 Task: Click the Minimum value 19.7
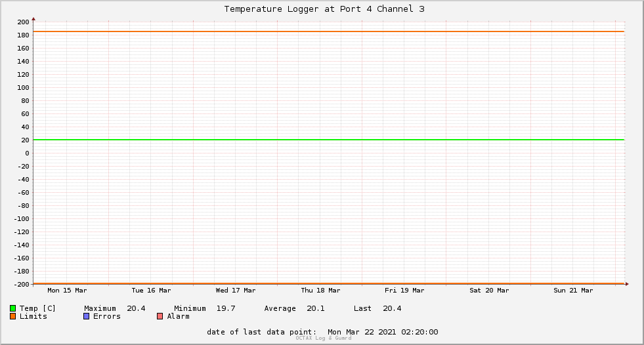[226, 308]
